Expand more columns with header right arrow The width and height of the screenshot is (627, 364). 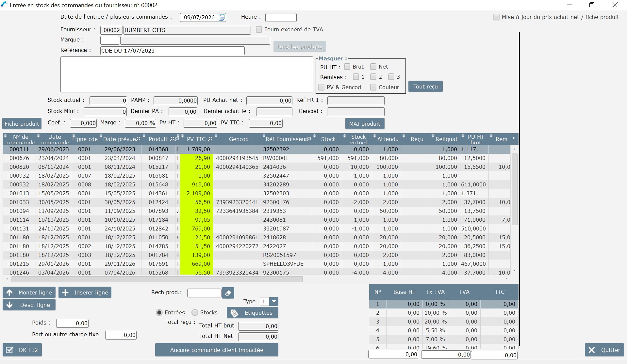[514, 138]
